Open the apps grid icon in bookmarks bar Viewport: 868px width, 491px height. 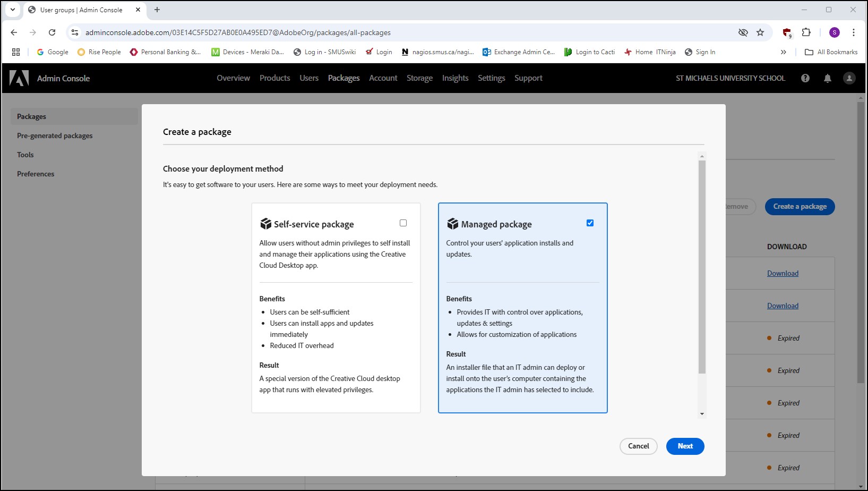(x=16, y=52)
